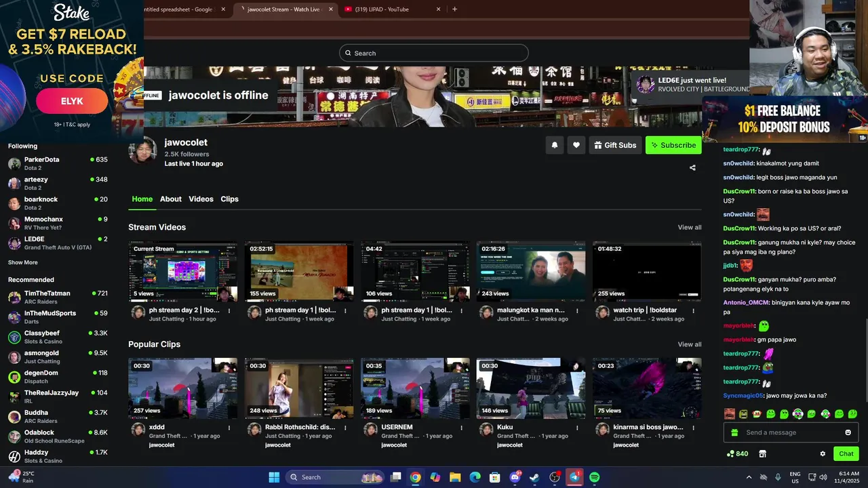Switch to the Videos tab
The width and height of the screenshot is (868, 488).
point(201,199)
